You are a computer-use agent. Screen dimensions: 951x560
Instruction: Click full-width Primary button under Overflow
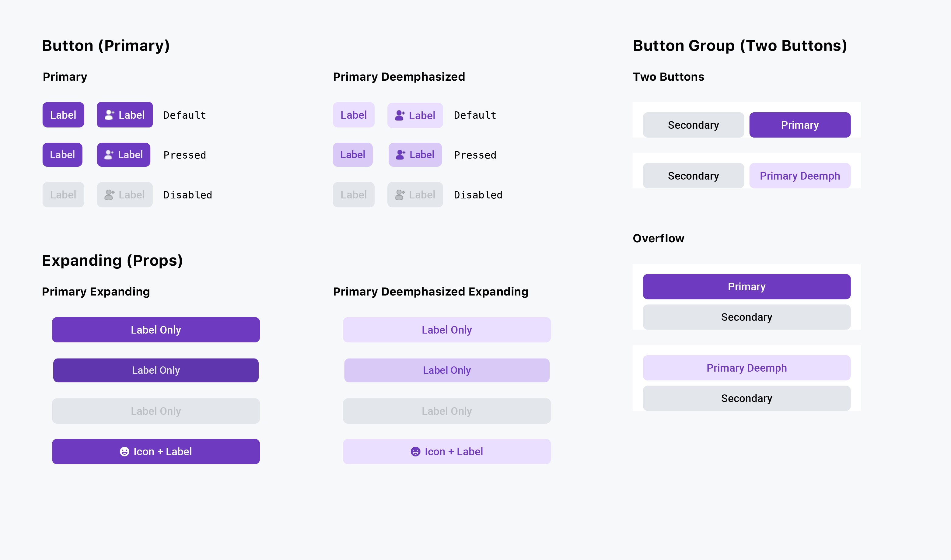pos(746,287)
